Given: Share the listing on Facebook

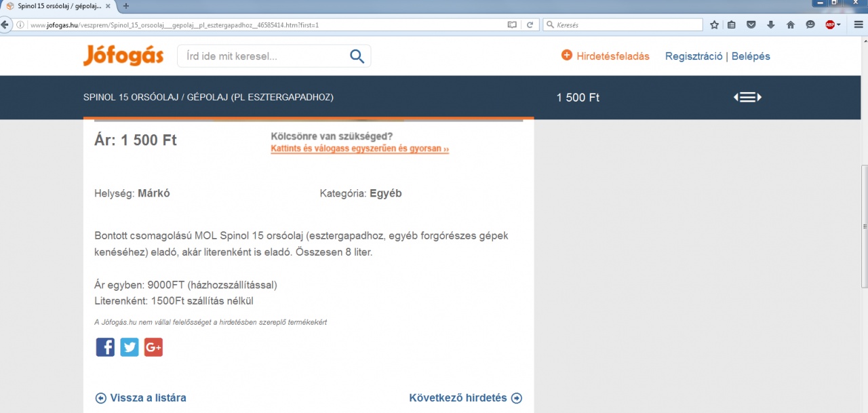Looking at the screenshot, I should 105,347.
